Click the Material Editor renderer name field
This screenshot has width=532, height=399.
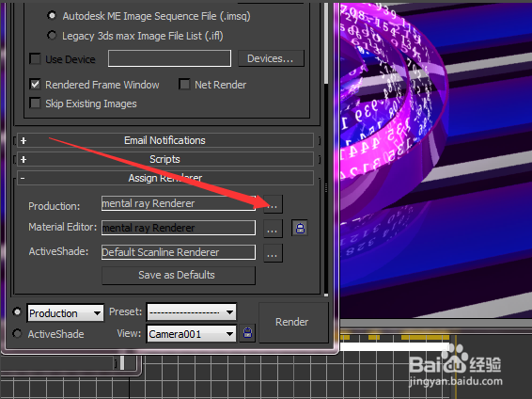coord(179,228)
